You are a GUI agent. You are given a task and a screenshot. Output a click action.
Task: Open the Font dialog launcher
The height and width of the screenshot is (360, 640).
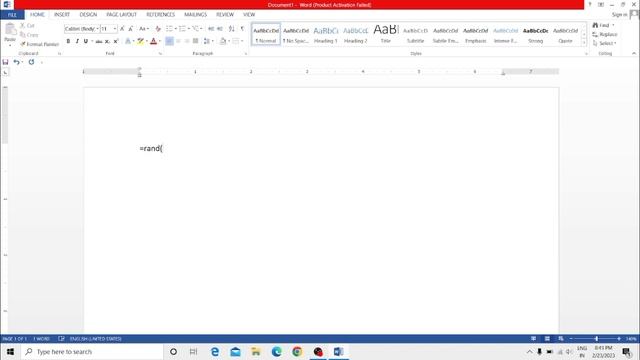pos(160,53)
